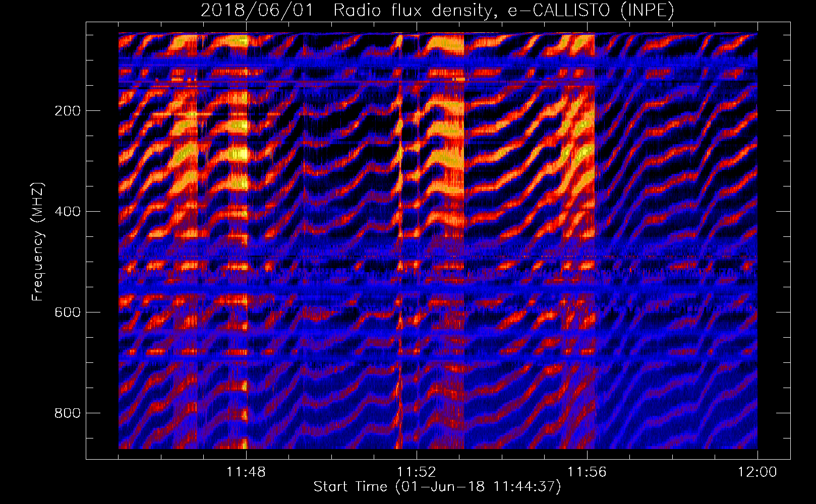
Task: Click the 11:48 time tick label
Action: pyautogui.click(x=246, y=472)
